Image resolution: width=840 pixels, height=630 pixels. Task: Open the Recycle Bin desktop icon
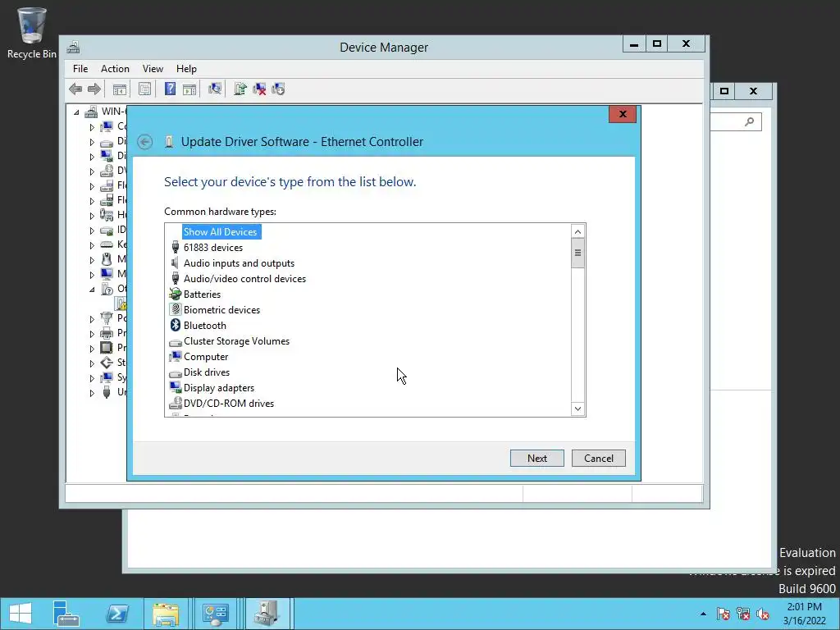32,33
